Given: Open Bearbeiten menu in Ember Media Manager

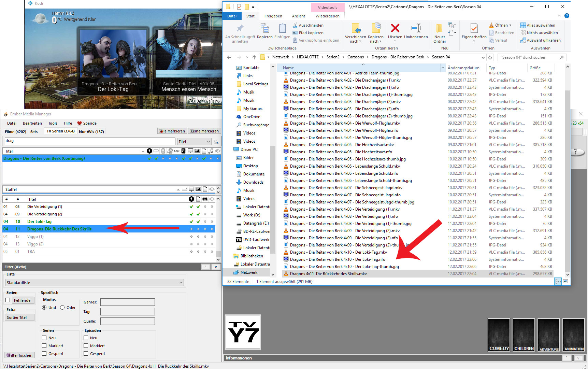Looking at the screenshot, I should pos(32,123).
